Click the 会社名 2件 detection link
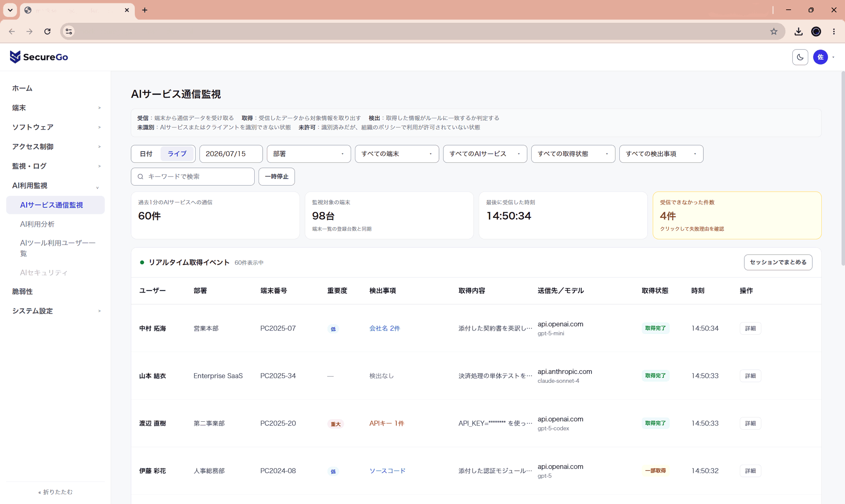Viewport: 845px width, 504px height. click(384, 328)
